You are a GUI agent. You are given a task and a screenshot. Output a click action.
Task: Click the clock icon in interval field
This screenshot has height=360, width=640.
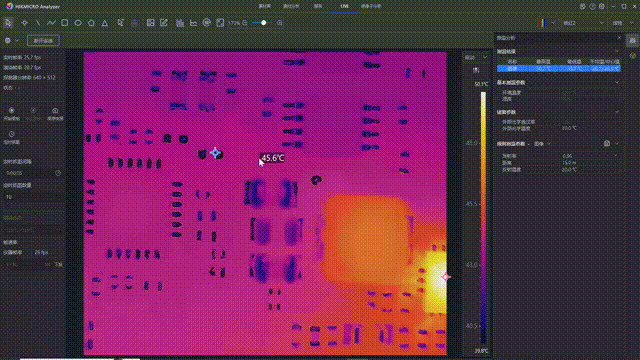[x=58, y=173]
